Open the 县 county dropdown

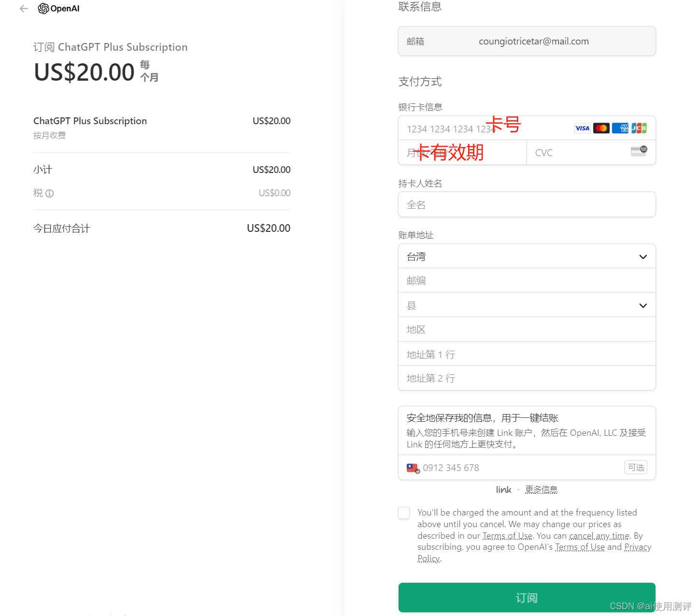click(527, 305)
